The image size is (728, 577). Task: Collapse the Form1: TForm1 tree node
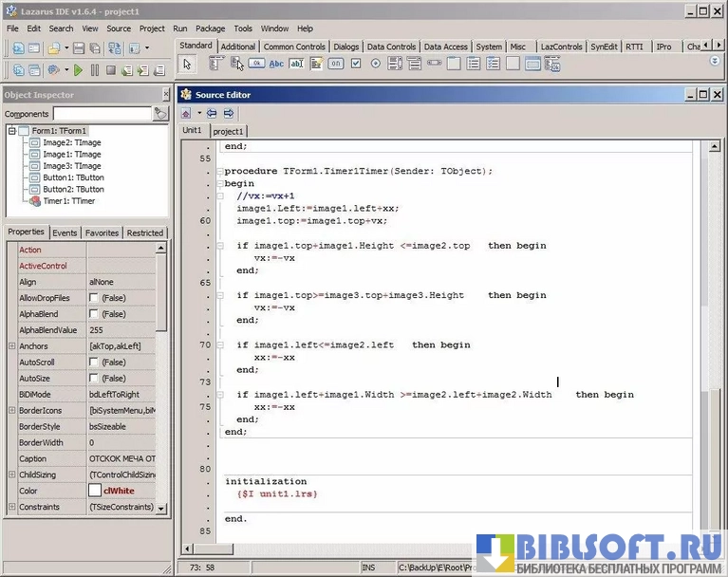pos(11,131)
